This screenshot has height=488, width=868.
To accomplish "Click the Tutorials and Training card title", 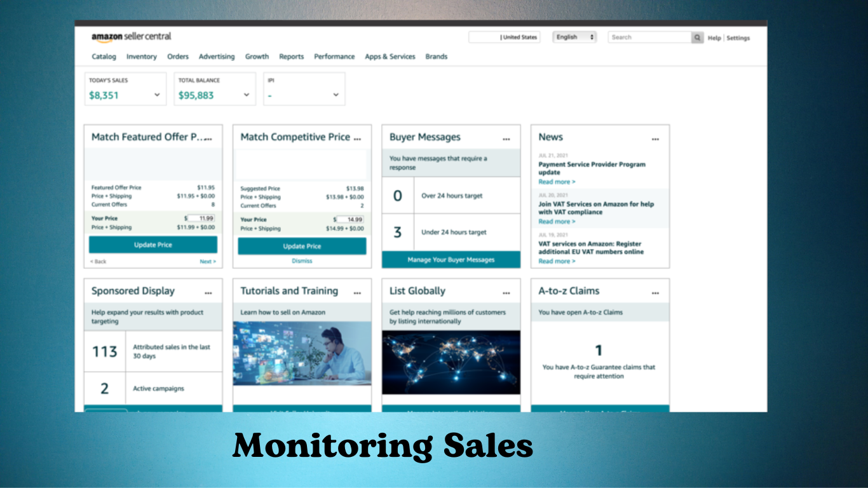I will pyautogui.click(x=289, y=291).
